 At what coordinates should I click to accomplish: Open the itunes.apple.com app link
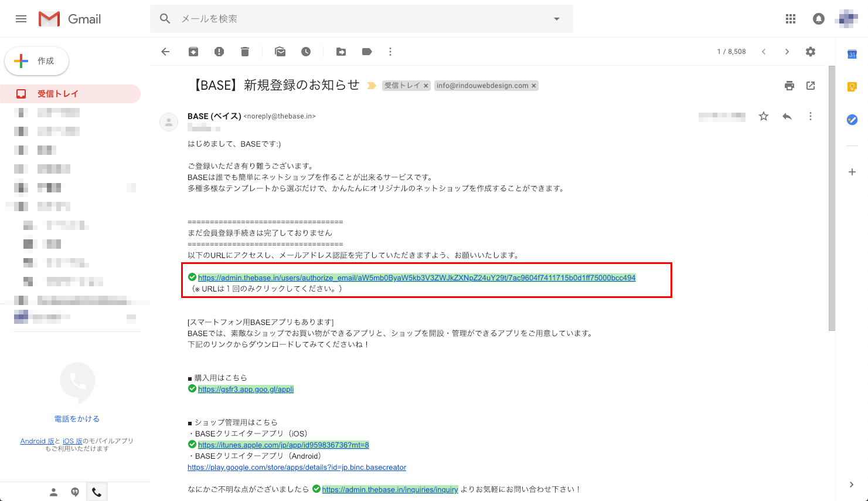284,445
